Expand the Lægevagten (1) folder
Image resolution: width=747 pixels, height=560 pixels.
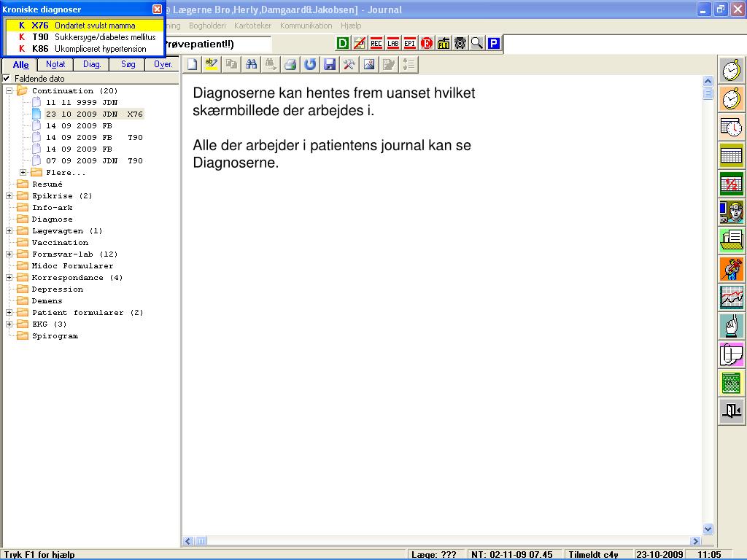pyautogui.click(x=9, y=230)
